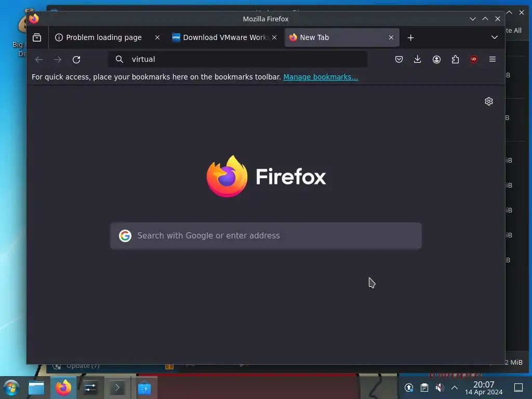Screen dimensions: 532x399
Task: Click Firefox icon in window title bar
Action: [34, 19]
